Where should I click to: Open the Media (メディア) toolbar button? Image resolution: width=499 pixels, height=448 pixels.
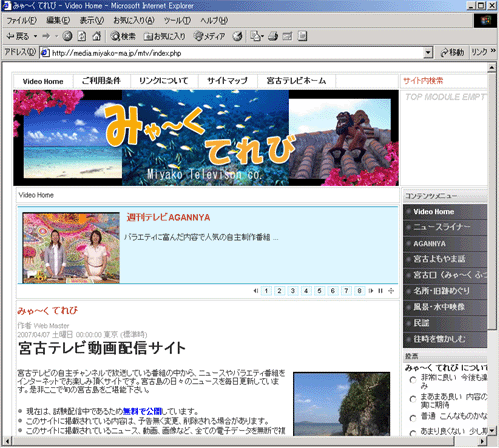[x=209, y=36]
